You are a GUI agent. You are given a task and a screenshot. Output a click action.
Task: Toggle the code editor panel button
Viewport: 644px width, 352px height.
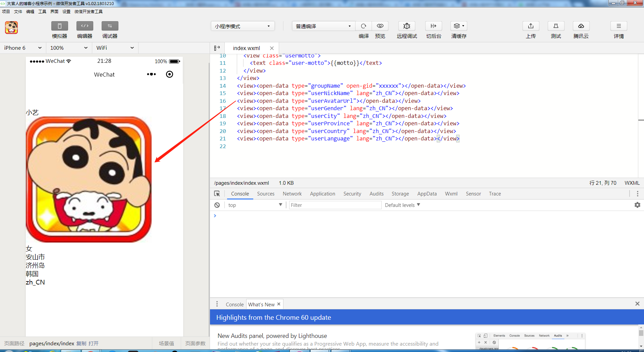point(85,26)
